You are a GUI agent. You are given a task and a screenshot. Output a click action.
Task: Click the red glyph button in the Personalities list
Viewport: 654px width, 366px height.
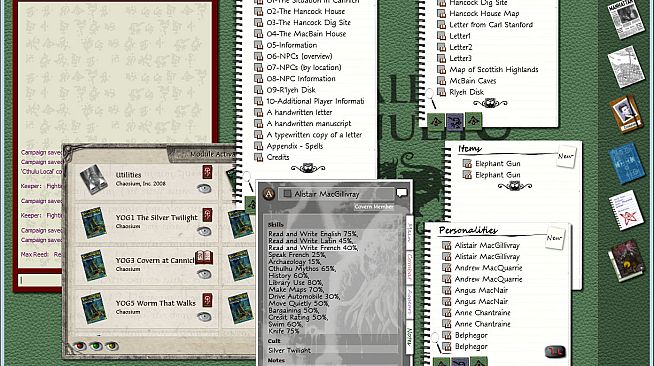coord(555,352)
